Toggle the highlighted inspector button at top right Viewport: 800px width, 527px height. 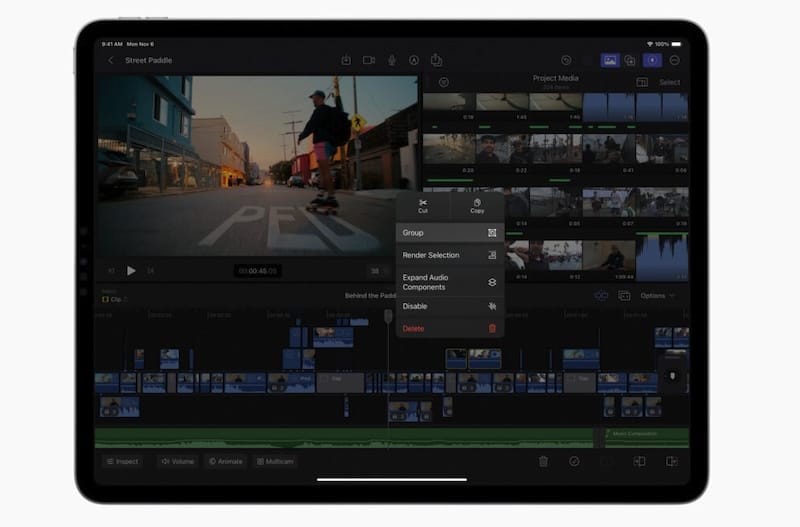pos(652,60)
